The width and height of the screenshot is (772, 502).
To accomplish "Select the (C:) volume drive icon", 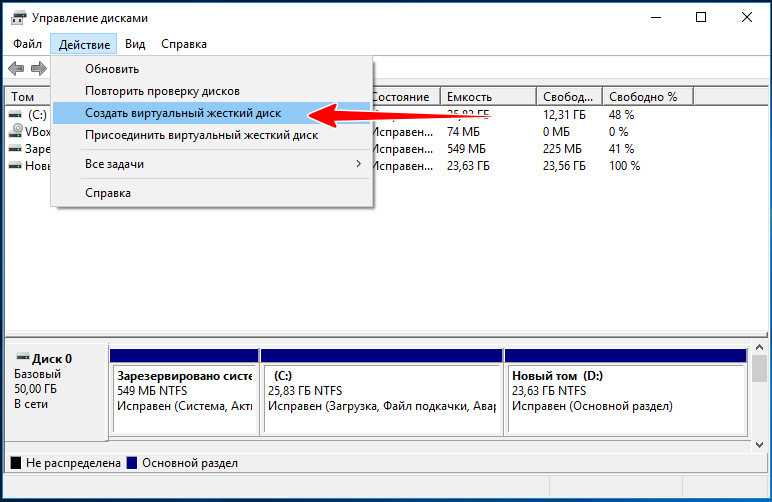I will (15, 115).
